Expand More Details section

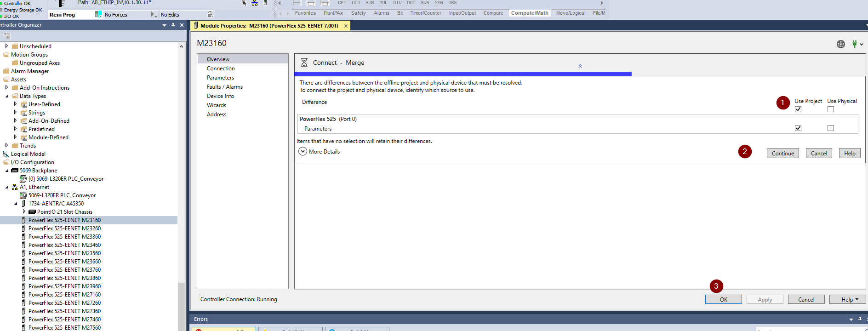pos(303,151)
